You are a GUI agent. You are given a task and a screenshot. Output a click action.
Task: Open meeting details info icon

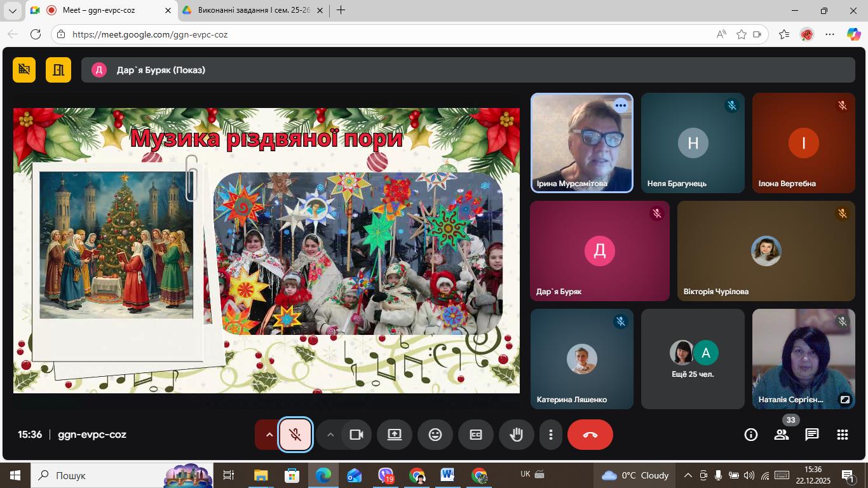pos(751,435)
